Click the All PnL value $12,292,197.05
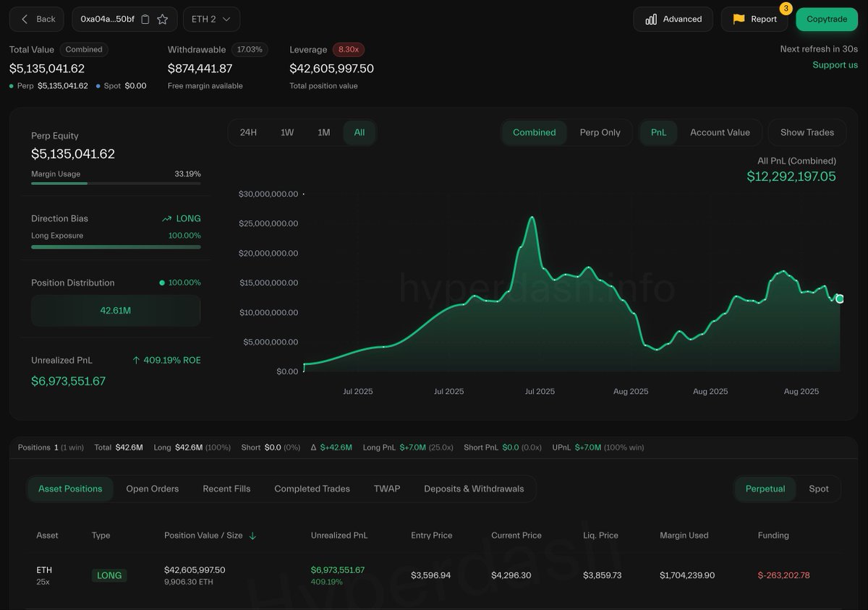 coord(791,176)
